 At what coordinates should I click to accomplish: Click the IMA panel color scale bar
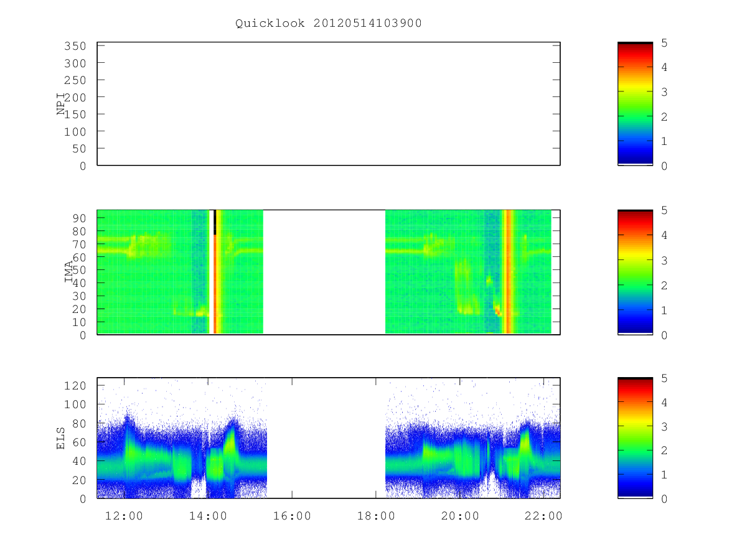[635, 272]
